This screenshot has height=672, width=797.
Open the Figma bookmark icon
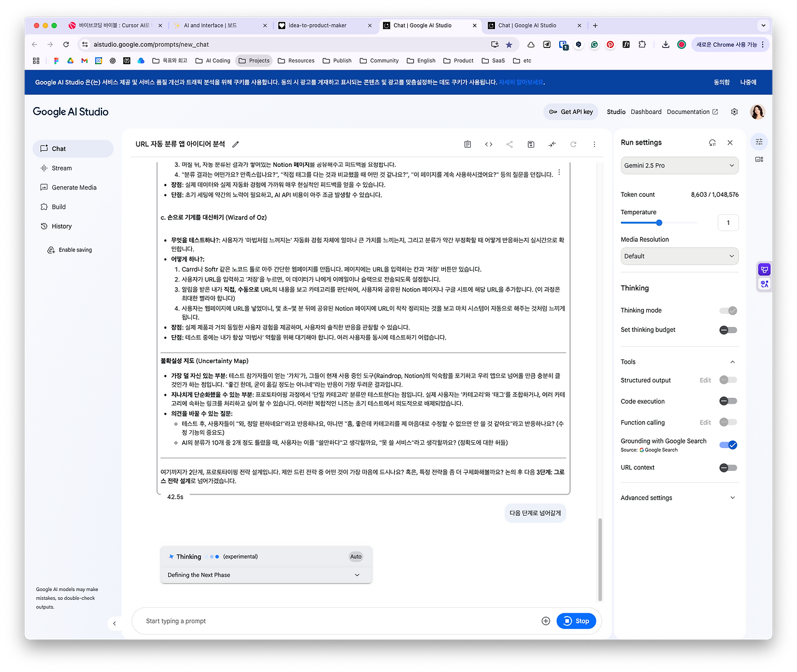[x=56, y=61]
